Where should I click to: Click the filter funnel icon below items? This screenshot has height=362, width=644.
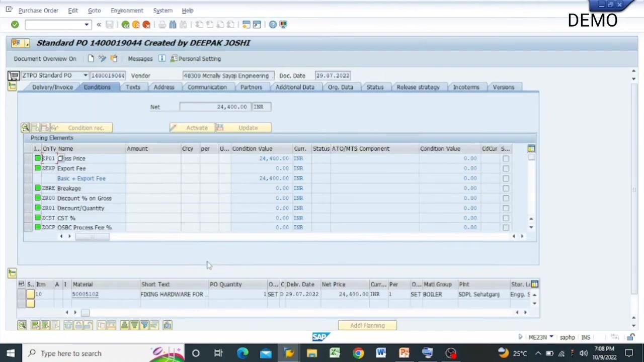click(x=144, y=325)
